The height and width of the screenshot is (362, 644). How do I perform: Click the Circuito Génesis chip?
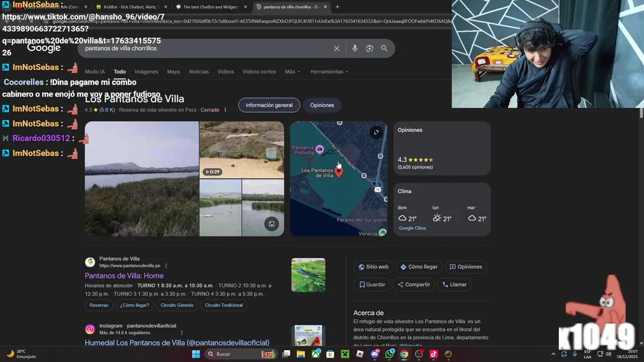point(177,305)
